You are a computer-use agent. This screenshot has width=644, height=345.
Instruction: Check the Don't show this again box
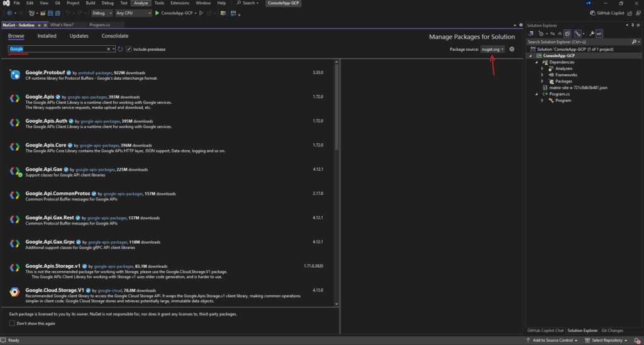(x=13, y=323)
